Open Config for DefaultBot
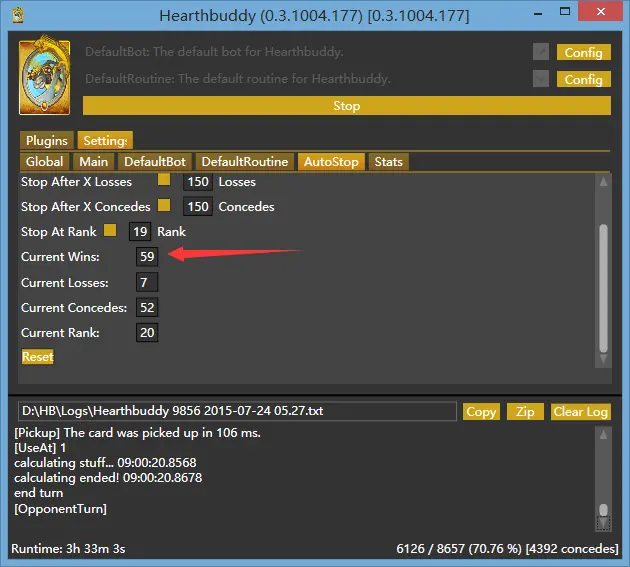Screen dimensions: 630x567 [x=583, y=52]
